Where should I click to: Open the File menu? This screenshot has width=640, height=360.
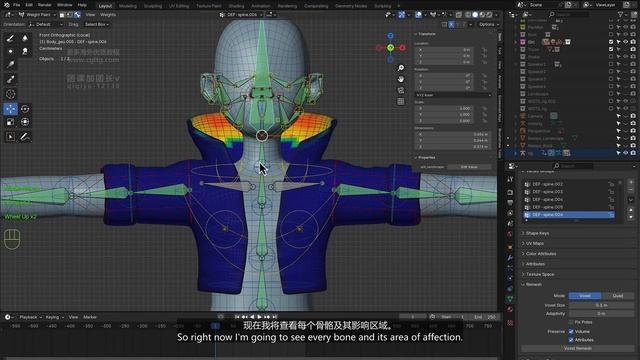(16, 5)
